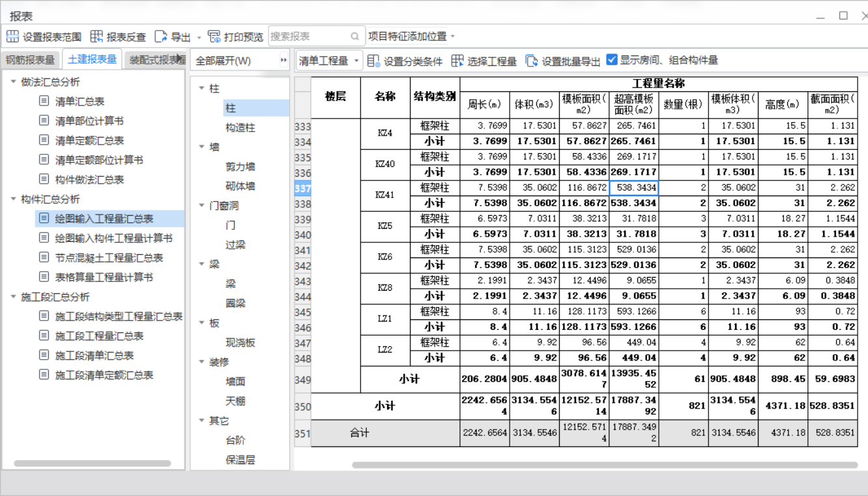
Task: Select 天棚 in component list
Action: coord(235,401)
